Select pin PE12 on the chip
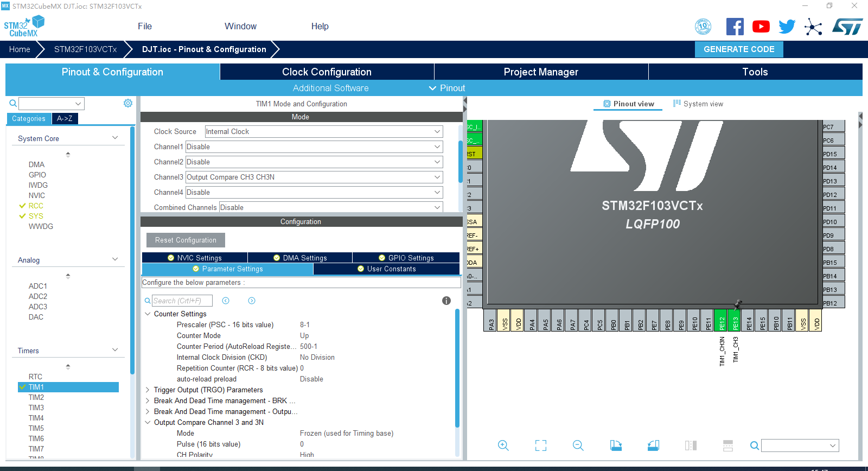 (721, 320)
